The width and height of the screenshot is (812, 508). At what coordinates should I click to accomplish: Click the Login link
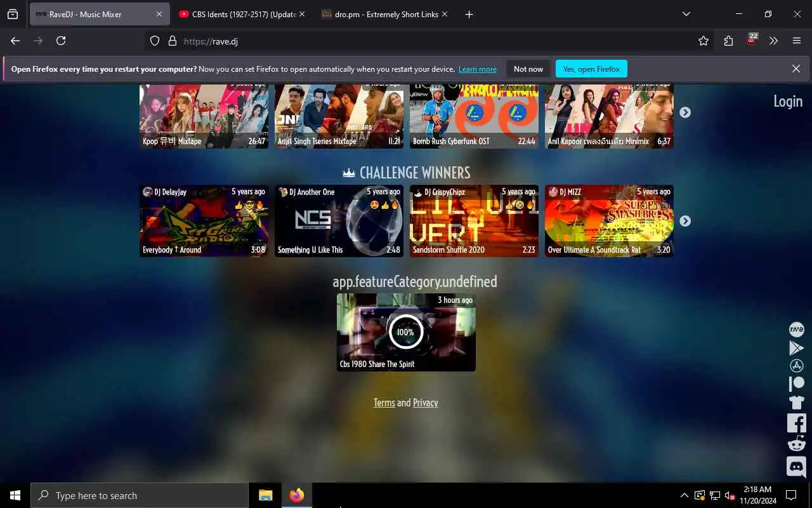788,101
